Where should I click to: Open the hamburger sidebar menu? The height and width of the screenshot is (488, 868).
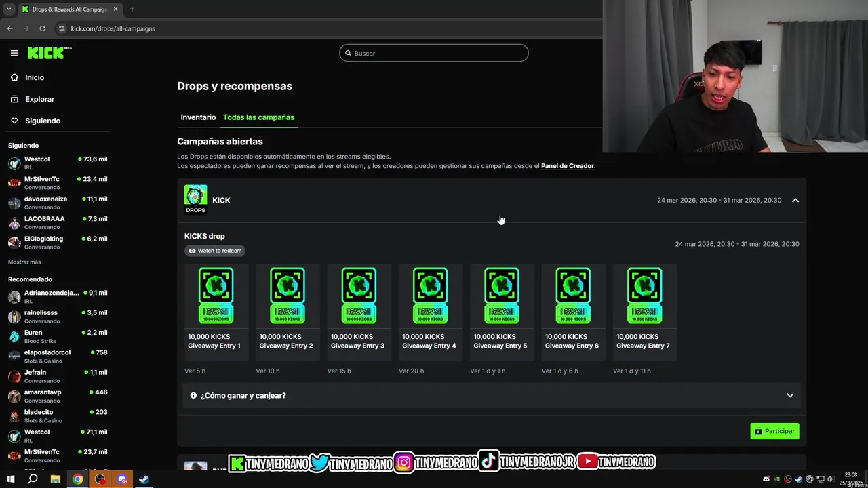[x=14, y=53]
